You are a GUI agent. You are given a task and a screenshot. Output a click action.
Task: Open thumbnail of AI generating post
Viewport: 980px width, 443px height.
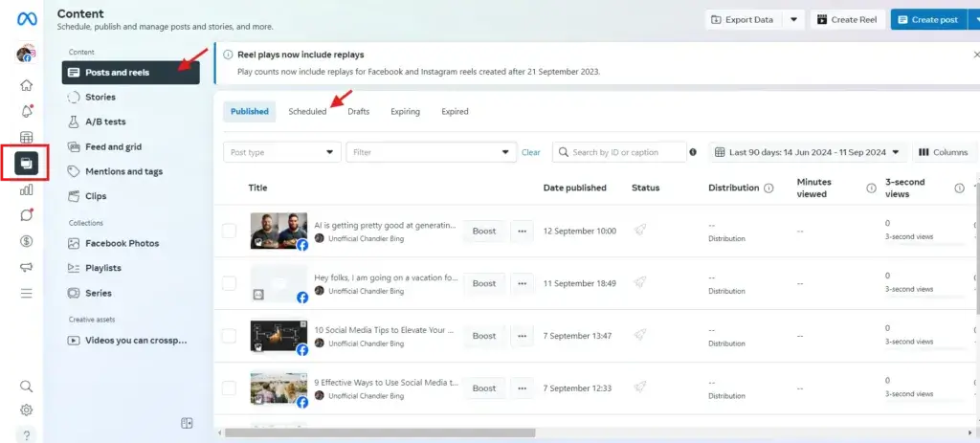click(278, 231)
